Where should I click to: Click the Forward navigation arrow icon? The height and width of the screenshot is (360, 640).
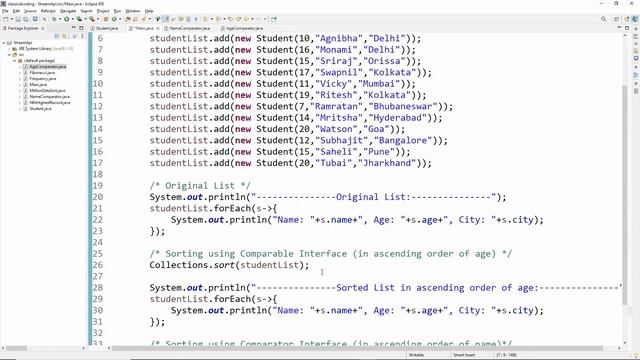pos(259,19)
